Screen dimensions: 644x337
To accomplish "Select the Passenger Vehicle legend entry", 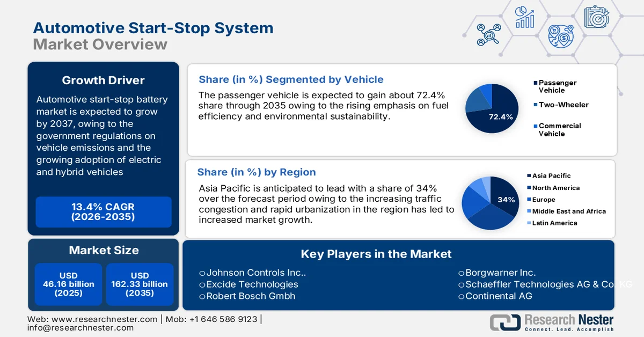I will coord(556,86).
